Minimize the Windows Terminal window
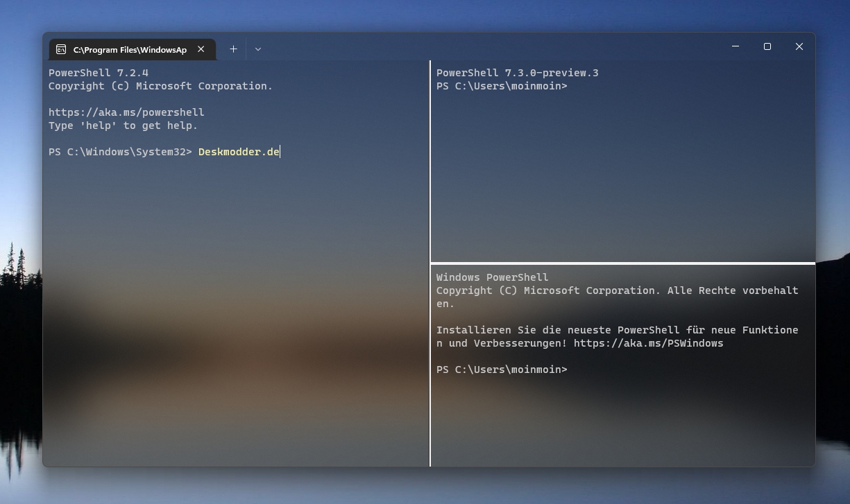 click(736, 46)
